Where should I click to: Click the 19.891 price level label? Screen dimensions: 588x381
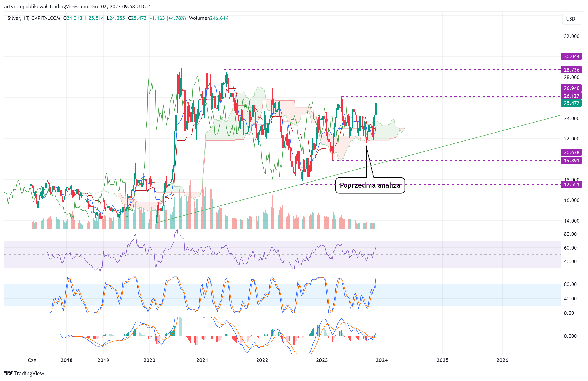571,161
